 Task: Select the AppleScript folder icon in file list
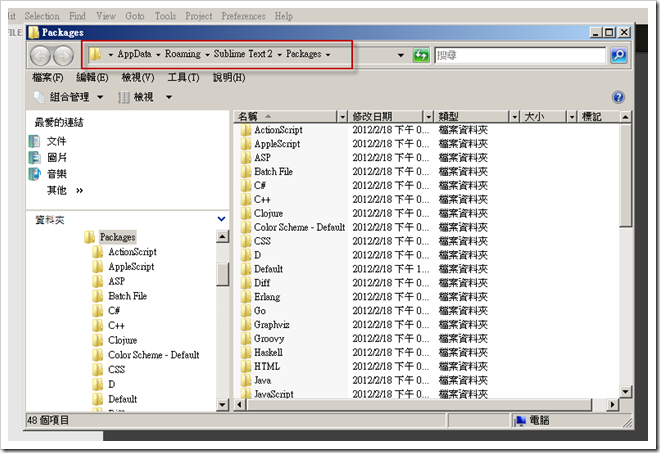coord(246,144)
